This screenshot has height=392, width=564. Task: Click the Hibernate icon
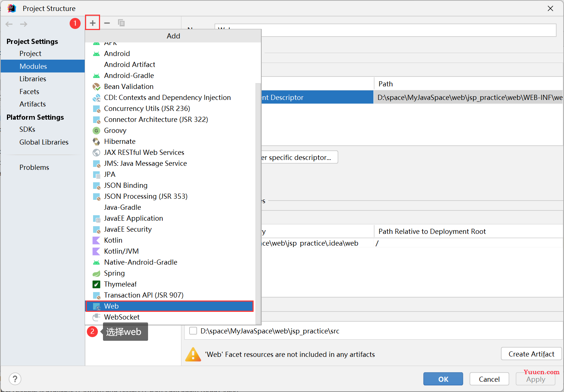(96, 142)
